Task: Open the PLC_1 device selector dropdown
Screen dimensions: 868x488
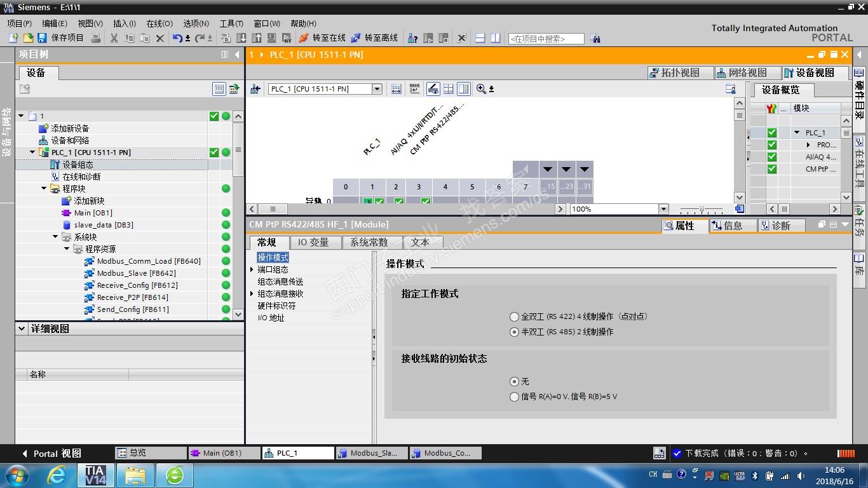Action: pos(377,89)
